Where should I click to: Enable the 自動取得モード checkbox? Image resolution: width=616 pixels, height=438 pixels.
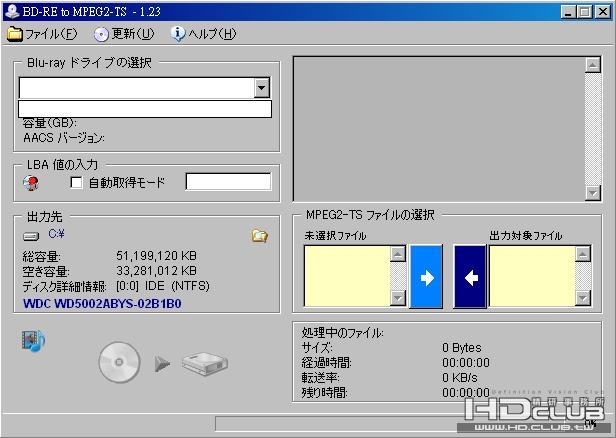(x=76, y=182)
